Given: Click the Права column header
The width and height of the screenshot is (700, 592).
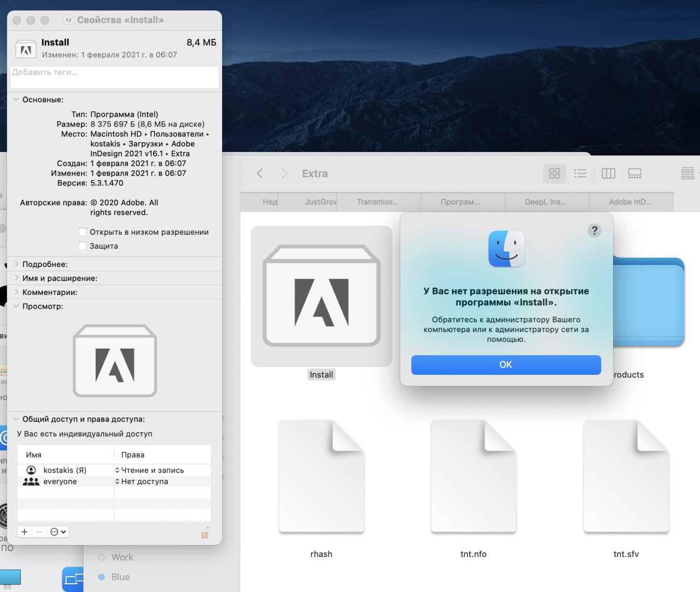Looking at the screenshot, I should (x=133, y=455).
